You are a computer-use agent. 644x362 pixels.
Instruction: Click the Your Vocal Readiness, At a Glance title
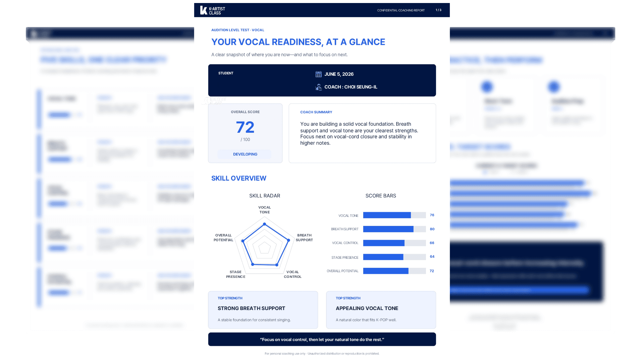pos(298,42)
